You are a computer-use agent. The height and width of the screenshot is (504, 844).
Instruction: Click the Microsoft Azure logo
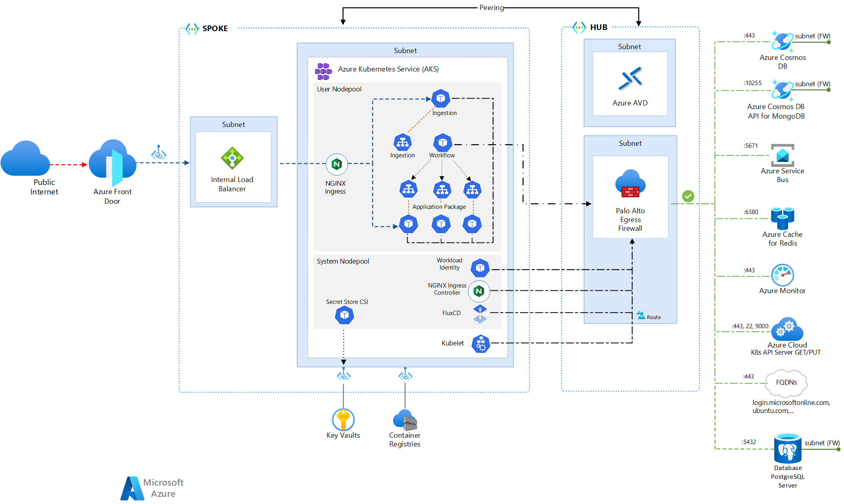coord(152,488)
